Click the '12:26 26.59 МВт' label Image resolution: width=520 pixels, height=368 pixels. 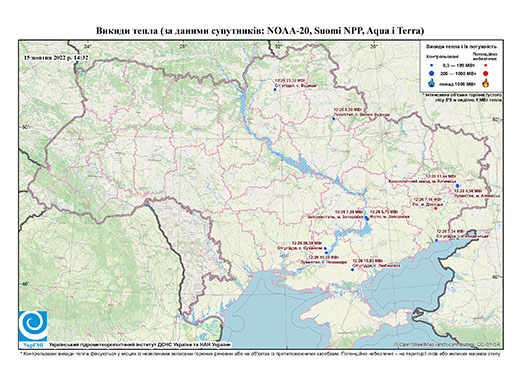click(307, 243)
